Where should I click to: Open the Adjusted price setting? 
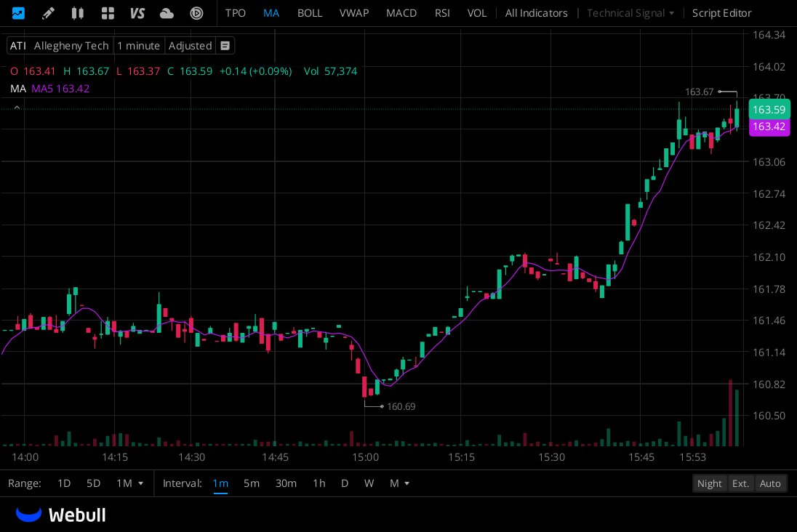190,46
